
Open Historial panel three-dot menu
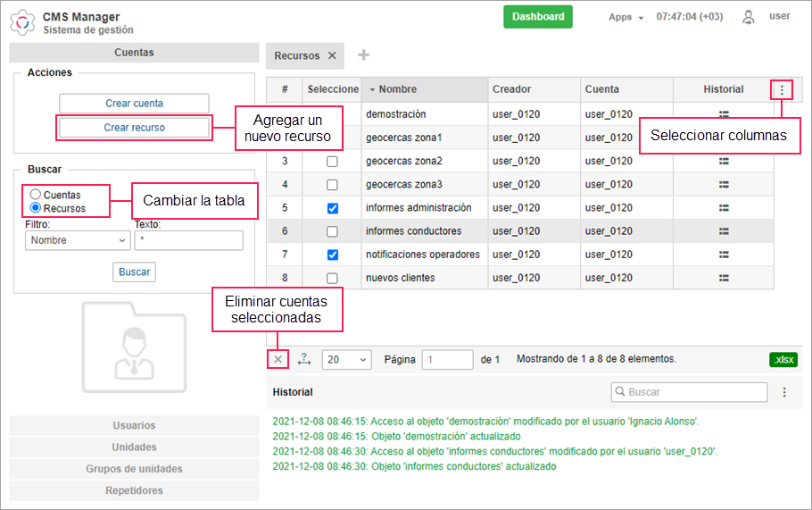784,392
